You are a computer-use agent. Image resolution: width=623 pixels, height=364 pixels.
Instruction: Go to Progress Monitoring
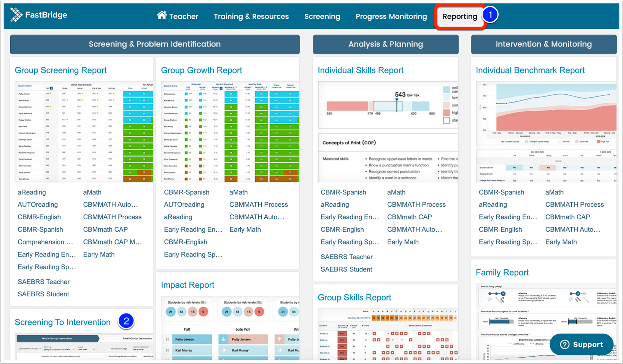pyautogui.click(x=391, y=16)
